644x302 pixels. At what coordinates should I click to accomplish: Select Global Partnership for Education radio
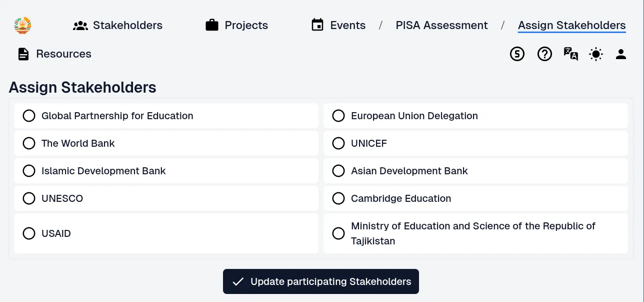(29, 116)
